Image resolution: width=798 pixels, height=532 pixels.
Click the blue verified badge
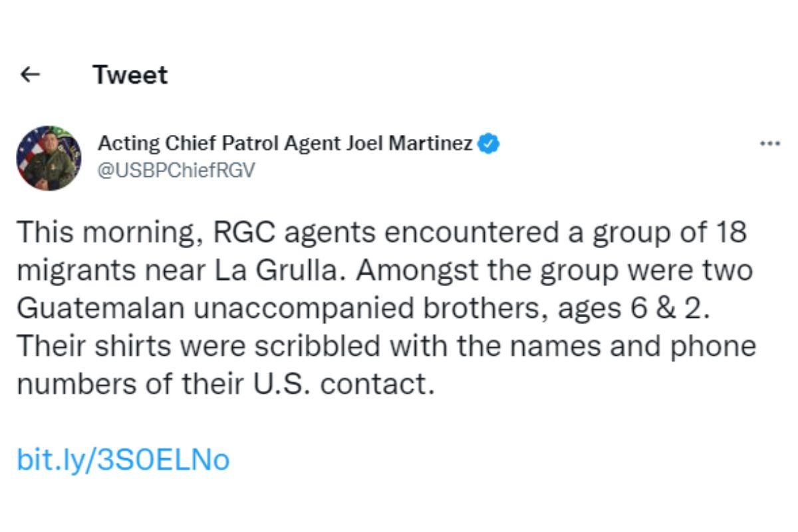[490, 144]
